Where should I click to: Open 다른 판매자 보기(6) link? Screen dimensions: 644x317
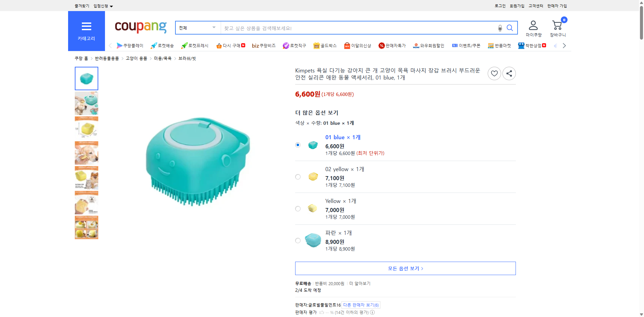click(361, 305)
